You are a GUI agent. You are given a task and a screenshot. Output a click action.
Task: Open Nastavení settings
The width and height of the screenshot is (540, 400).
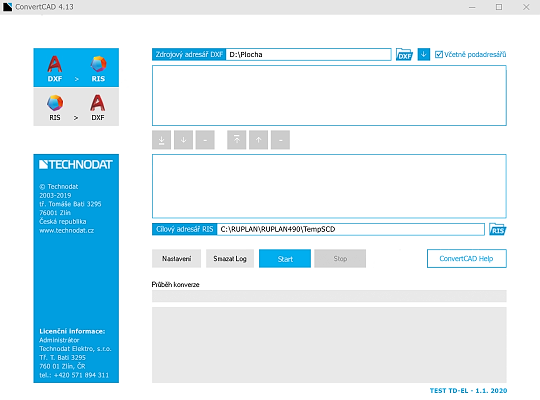tap(176, 258)
